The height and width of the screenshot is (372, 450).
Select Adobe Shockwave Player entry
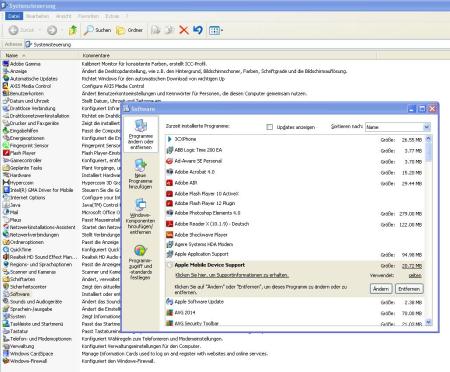tap(295, 235)
